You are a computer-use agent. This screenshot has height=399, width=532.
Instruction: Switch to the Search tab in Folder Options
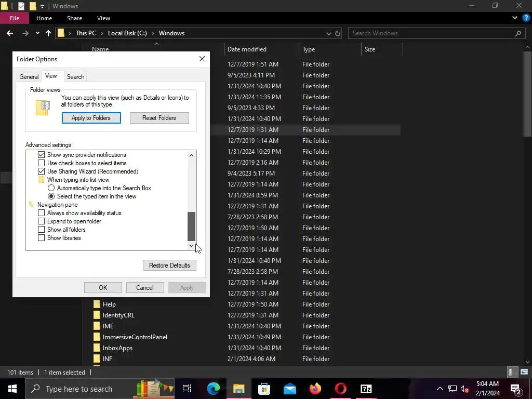(76, 77)
